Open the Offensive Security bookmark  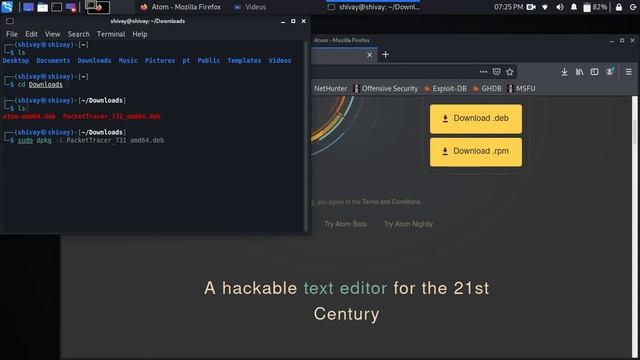[x=386, y=89]
